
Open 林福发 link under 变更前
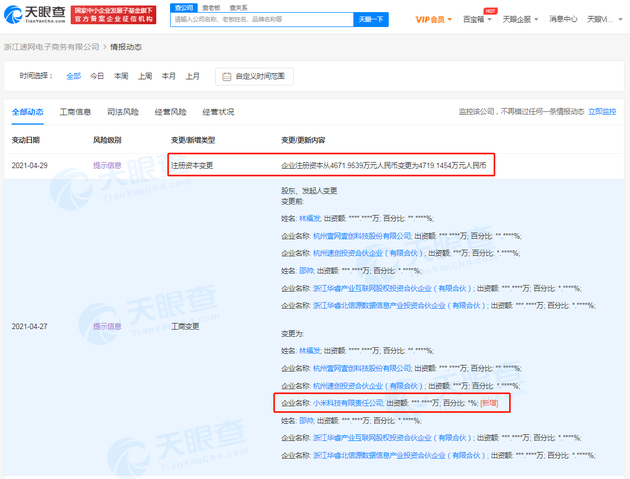tap(310, 219)
